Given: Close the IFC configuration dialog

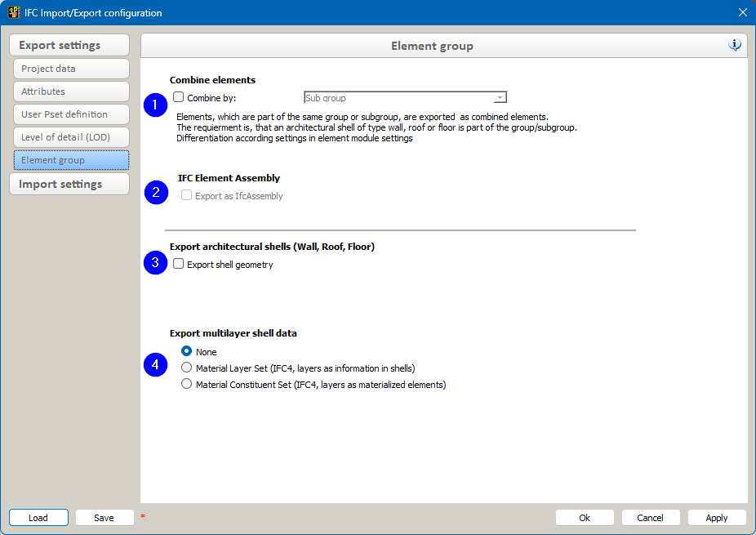Looking at the screenshot, I should [742, 12].
